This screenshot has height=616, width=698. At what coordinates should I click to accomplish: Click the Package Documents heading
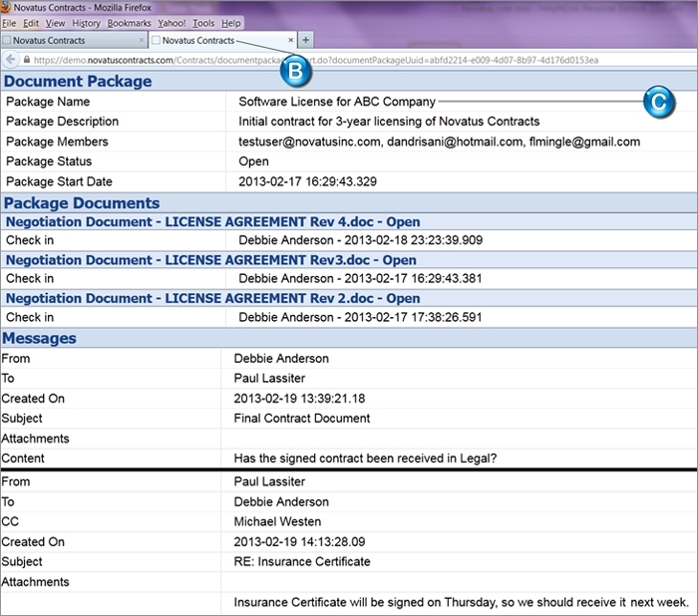pyautogui.click(x=82, y=203)
